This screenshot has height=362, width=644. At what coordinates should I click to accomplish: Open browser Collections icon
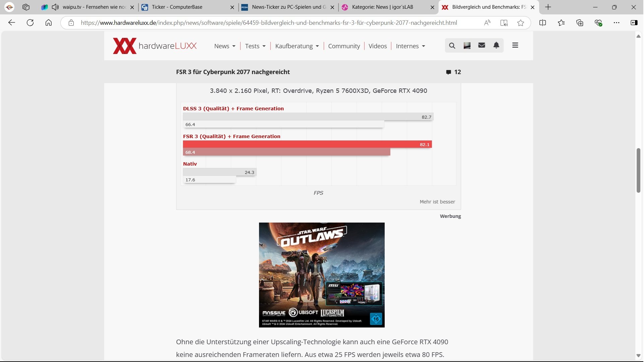point(580,23)
